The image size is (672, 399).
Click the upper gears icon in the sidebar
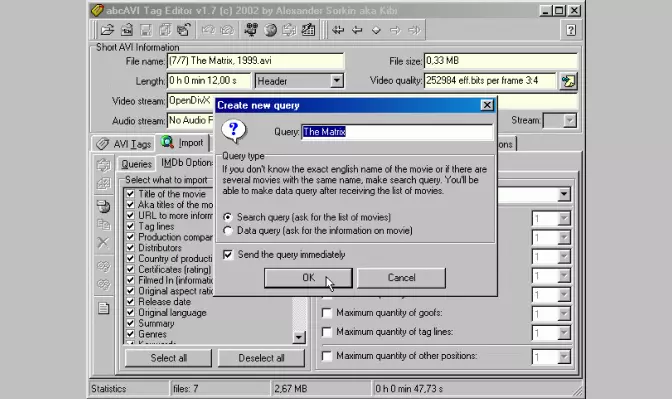click(103, 266)
